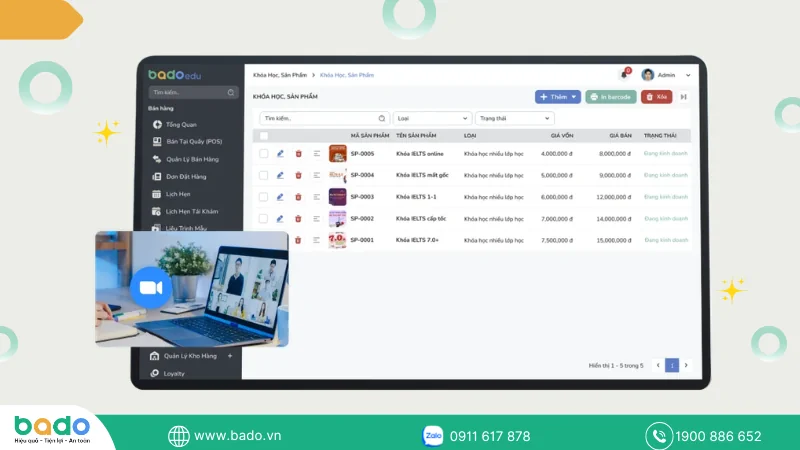Tick the checkbox for SP-0005 row

[263, 154]
